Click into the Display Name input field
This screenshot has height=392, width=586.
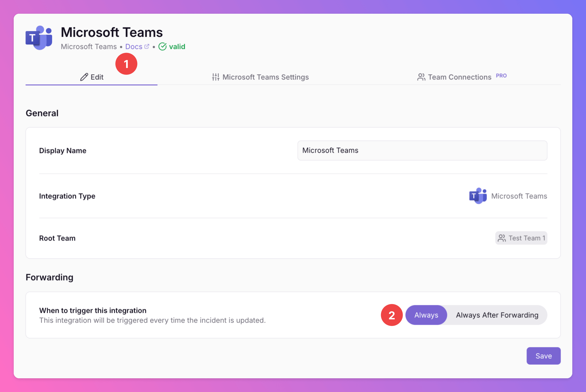coord(422,150)
